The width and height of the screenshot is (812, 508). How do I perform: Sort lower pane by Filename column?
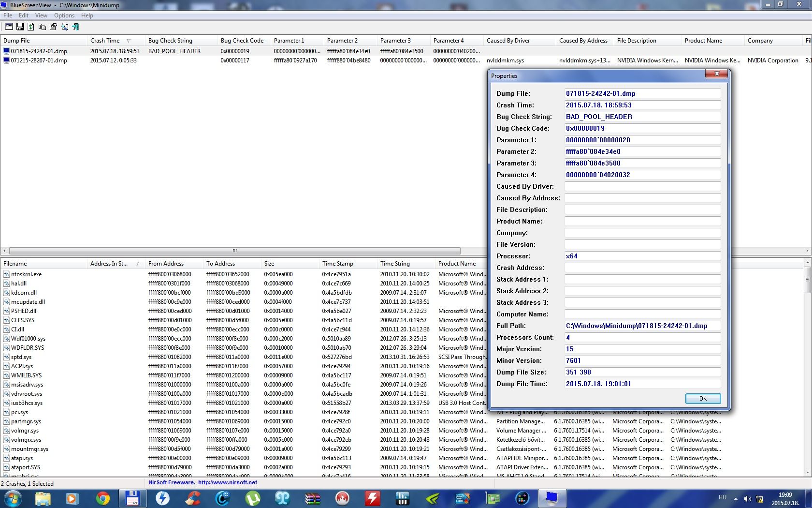pos(43,264)
